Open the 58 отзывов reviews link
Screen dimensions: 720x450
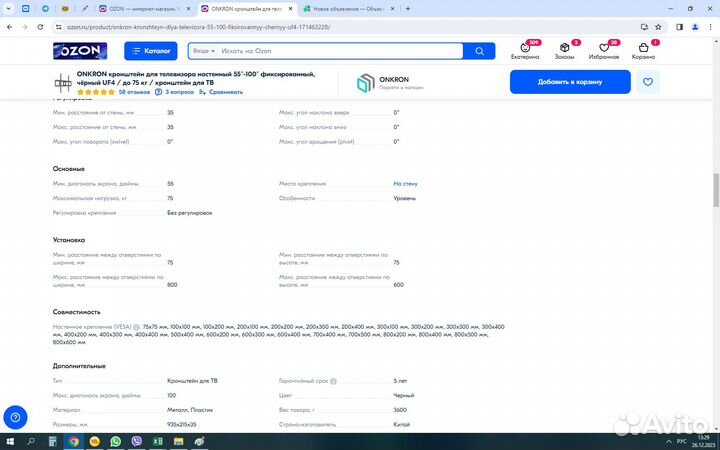[x=134, y=92]
